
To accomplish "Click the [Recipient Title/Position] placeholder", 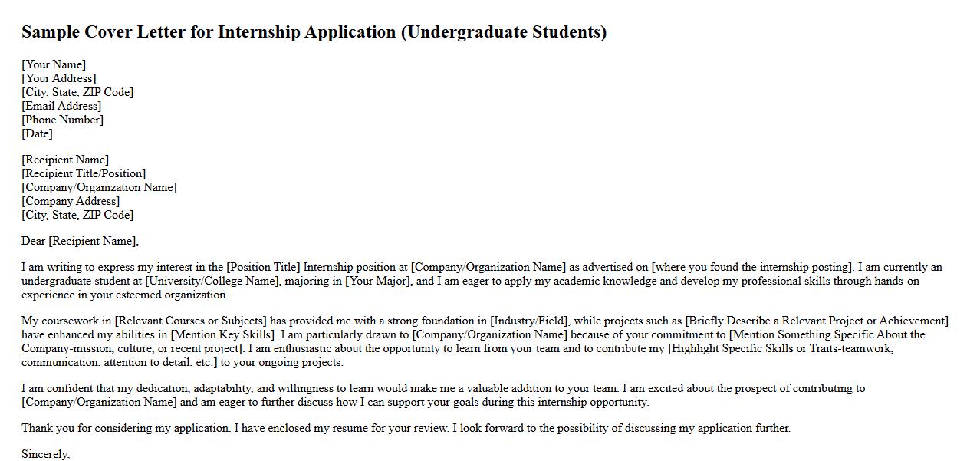I will tap(84, 173).
